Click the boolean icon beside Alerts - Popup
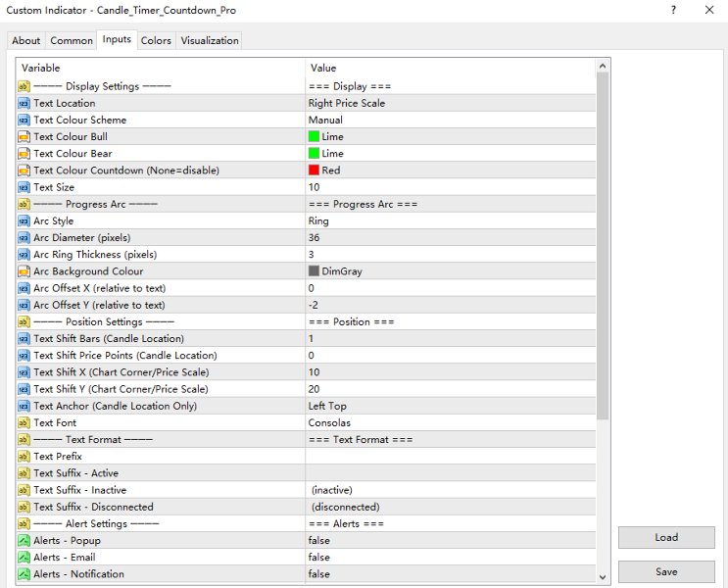Image resolution: width=728 pixels, height=588 pixels. tap(24, 540)
